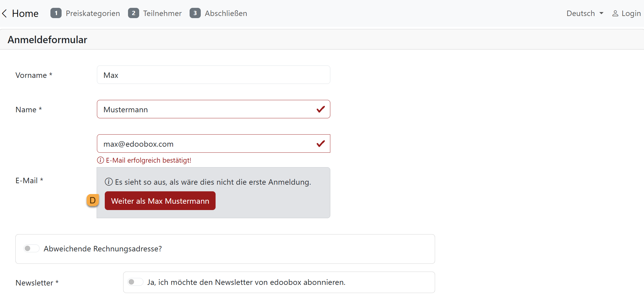This screenshot has height=306, width=644.
Task: Click the Home link
Action: (x=25, y=13)
